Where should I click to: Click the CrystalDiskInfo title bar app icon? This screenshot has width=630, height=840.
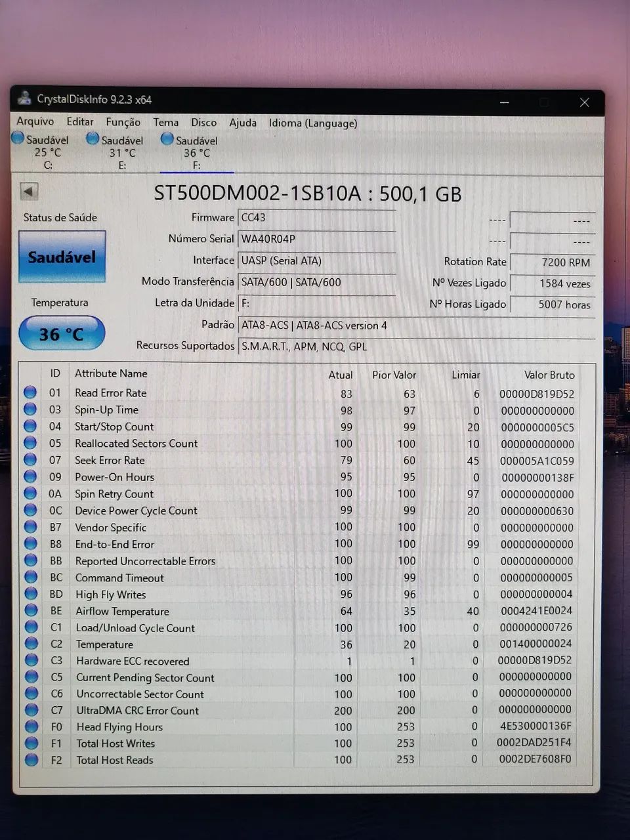[x=25, y=98]
